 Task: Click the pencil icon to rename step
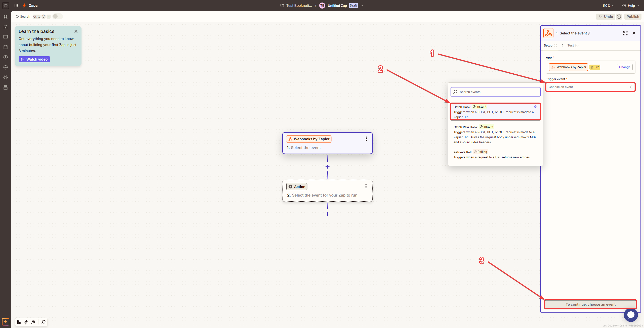590,33
